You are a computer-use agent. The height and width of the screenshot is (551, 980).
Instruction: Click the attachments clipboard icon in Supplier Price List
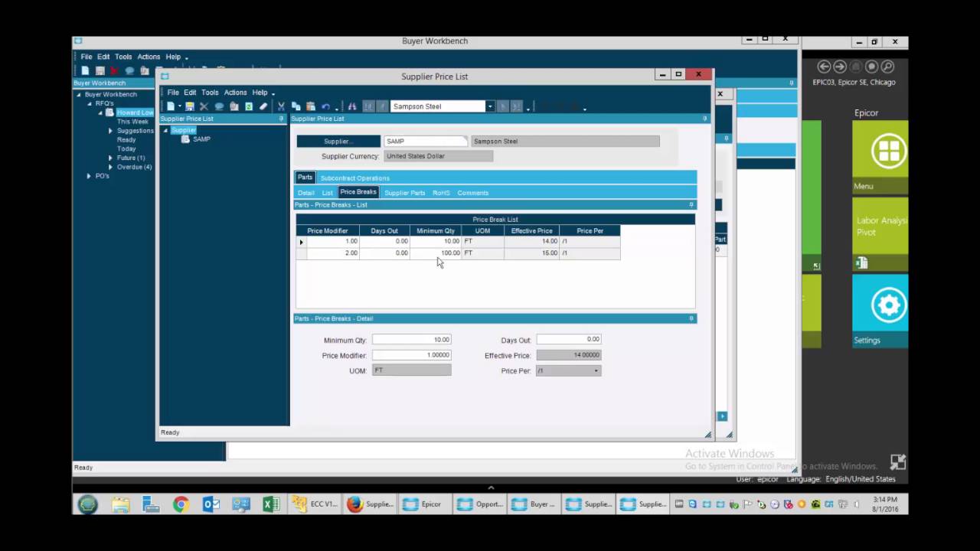[234, 106]
